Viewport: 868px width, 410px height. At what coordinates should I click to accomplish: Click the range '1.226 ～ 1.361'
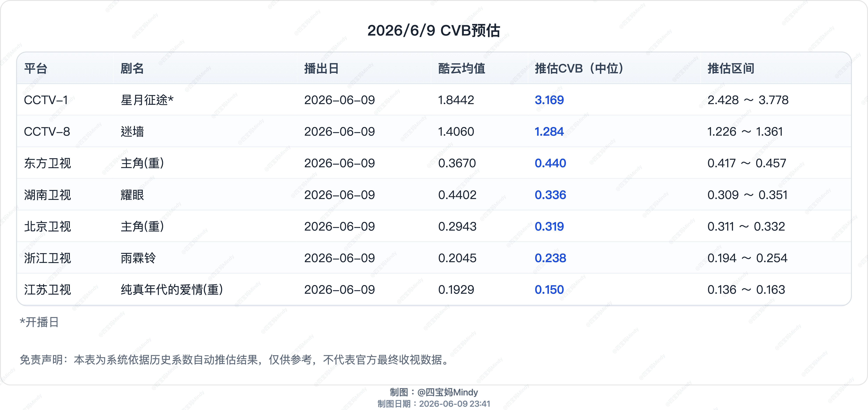(x=745, y=132)
